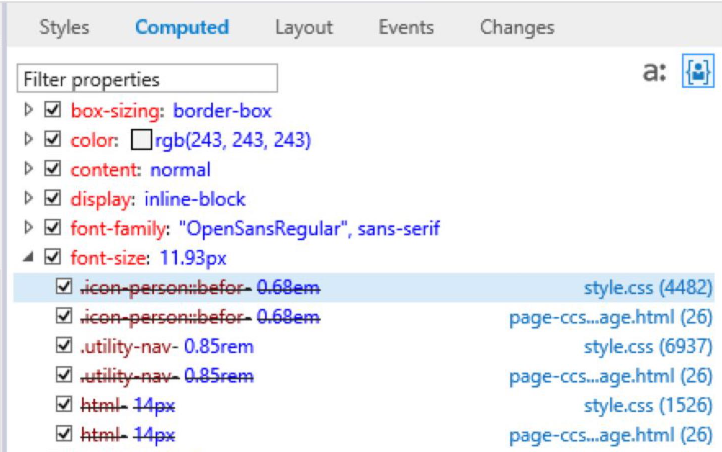The width and height of the screenshot is (722, 452).
Task: Toggle checkbox for .utility-nav style.css (6937) rule
Action: point(64,346)
